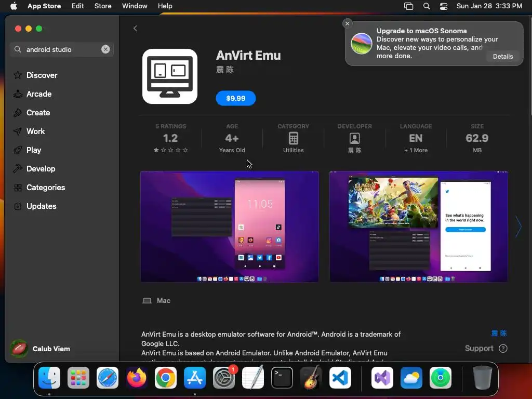Open the Play section
532x399 pixels.
(34, 150)
